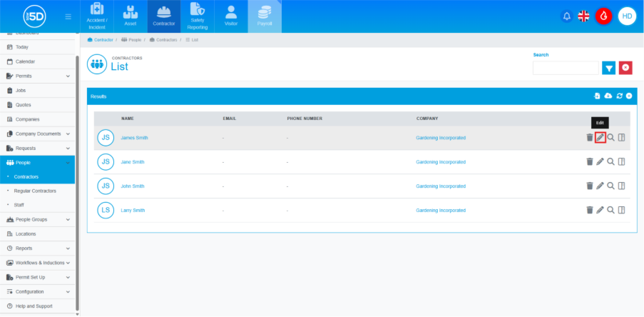Apply the search filter funnel button
This screenshot has height=317, width=644.
click(x=608, y=68)
